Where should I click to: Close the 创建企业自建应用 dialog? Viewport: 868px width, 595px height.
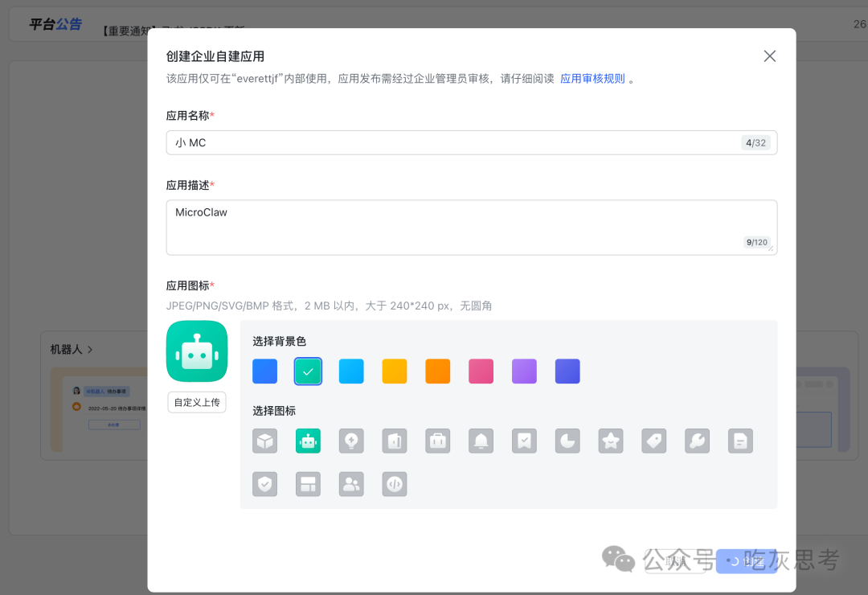[769, 56]
